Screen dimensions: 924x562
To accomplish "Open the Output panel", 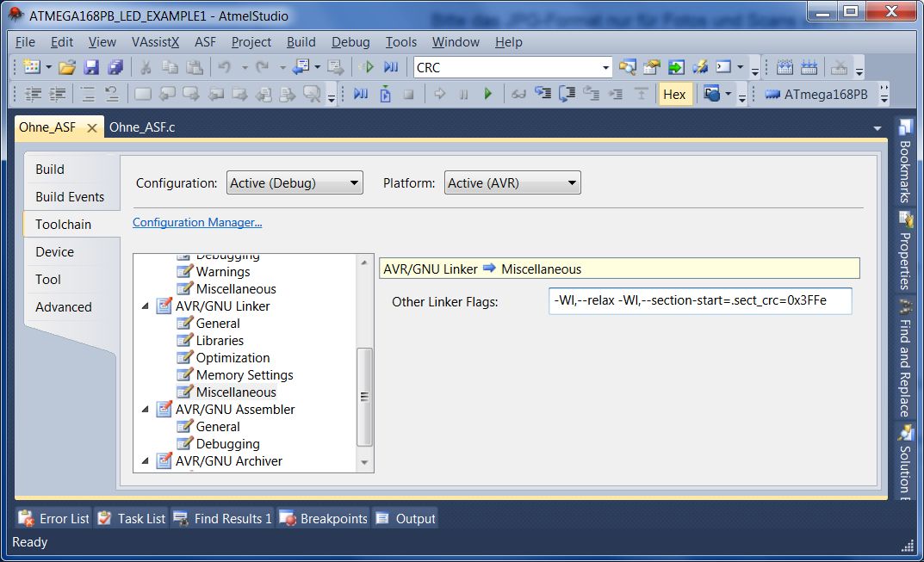I will coord(406,518).
